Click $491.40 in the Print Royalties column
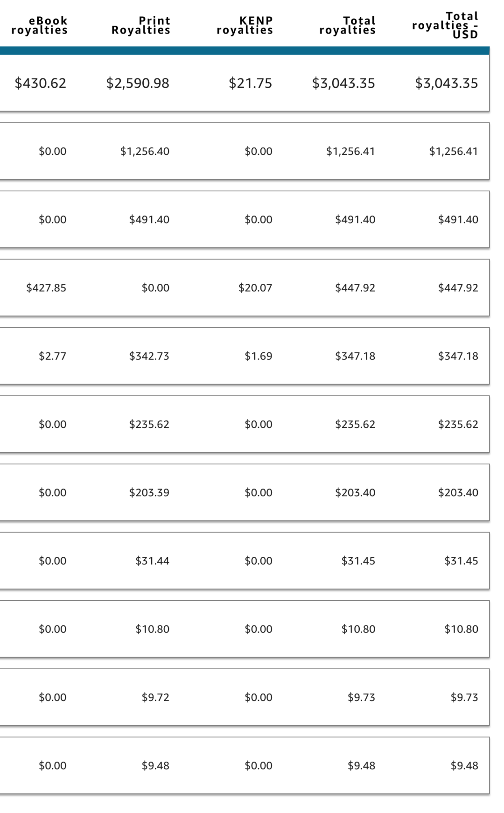The width and height of the screenshot is (504, 813). tap(149, 220)
